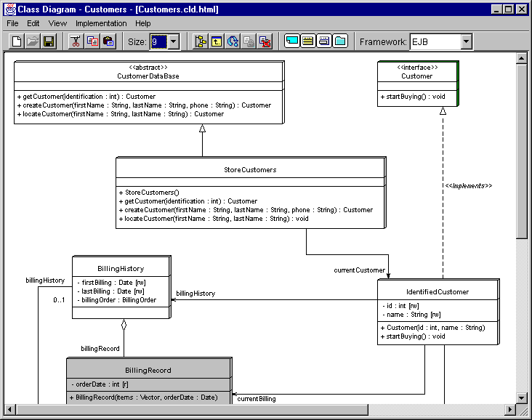Click the grayed-out documents icon
Image resolution: width=532 pixels, height=420 pixels.
[x=249, y=41]
